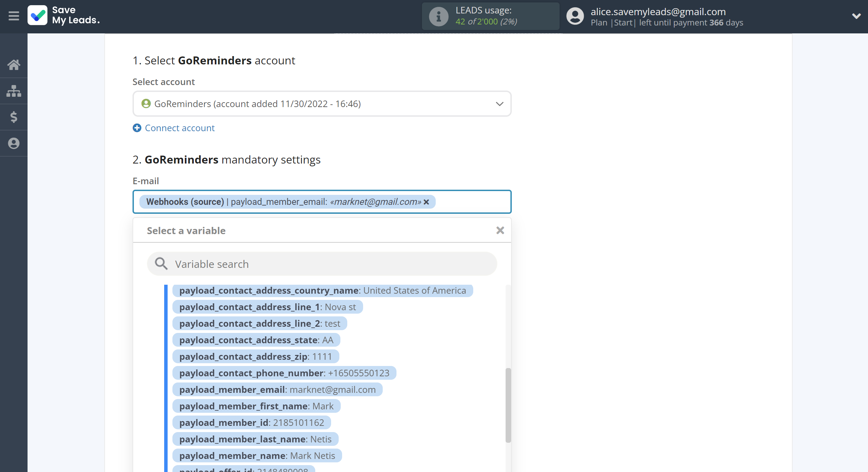Viewport: 868px width, 472px height.
Task: Select payload_contact_address_line_1 variable
Action: tap(267, 307)
